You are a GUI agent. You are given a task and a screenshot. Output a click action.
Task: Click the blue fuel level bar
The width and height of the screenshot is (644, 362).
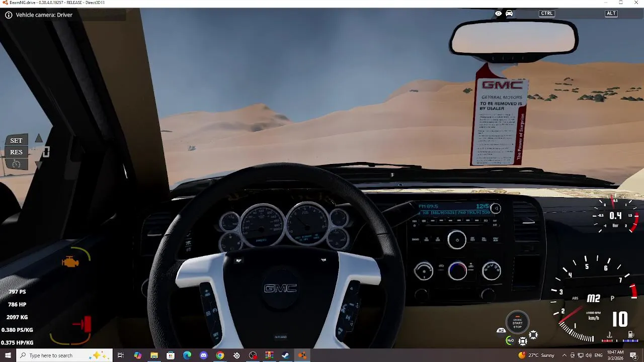click(631, 341)
